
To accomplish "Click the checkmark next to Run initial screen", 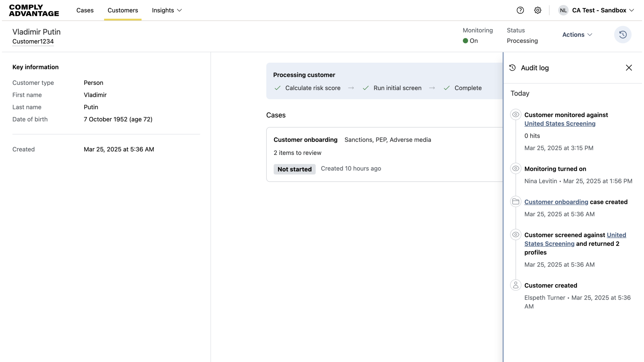I will [x=366, y=88].
